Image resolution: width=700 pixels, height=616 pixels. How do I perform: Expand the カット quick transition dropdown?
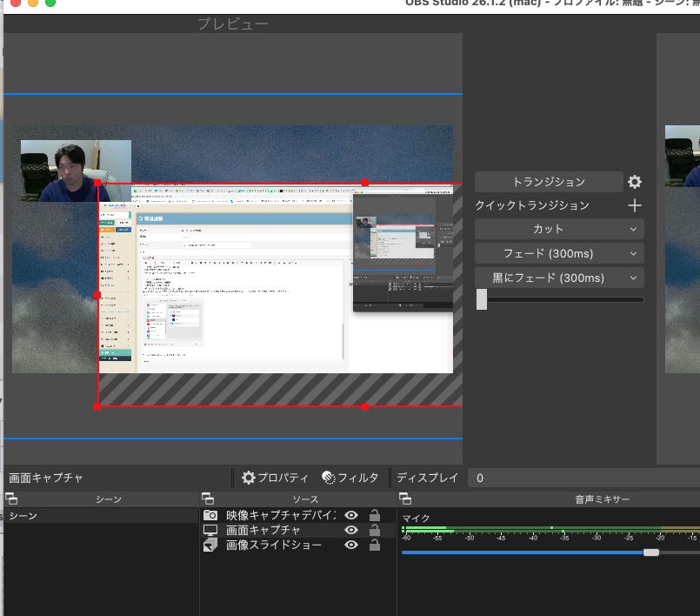[633, 229]
